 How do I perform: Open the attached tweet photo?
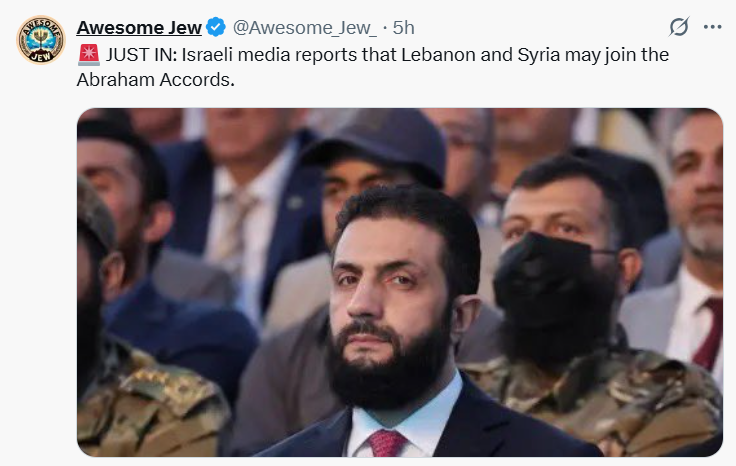point(399,282)
